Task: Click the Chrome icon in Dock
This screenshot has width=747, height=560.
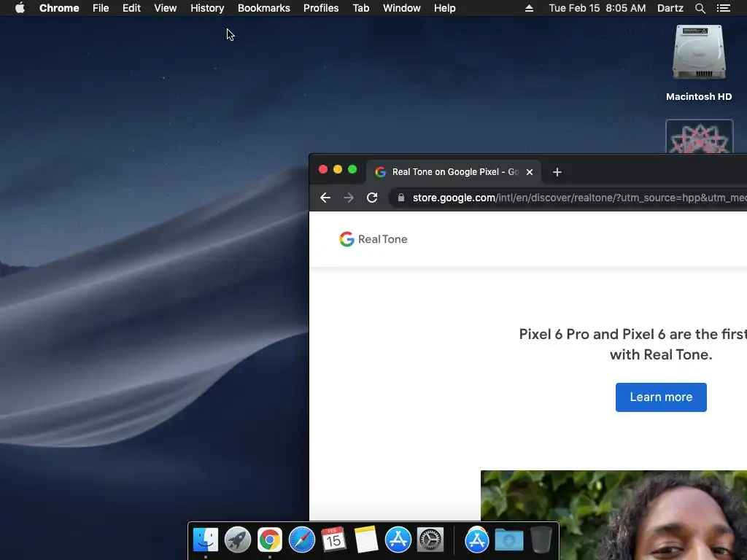Action: pos(270,540)
